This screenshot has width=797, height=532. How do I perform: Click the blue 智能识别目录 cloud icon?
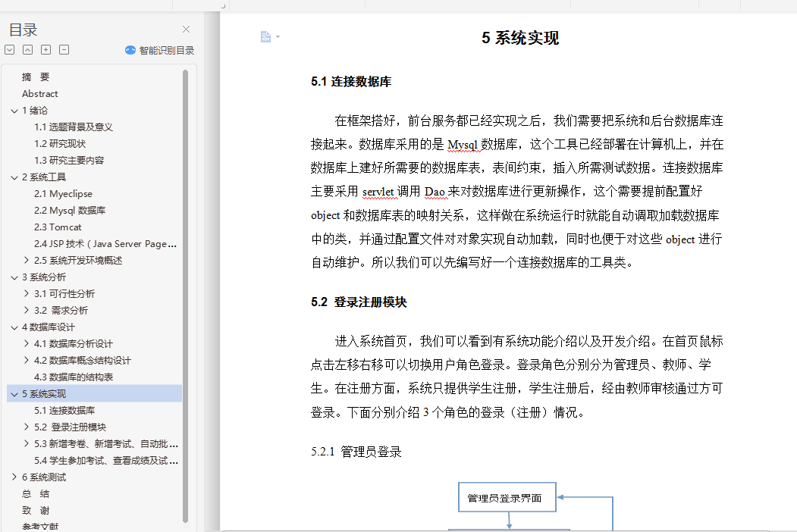click(130, 50)
